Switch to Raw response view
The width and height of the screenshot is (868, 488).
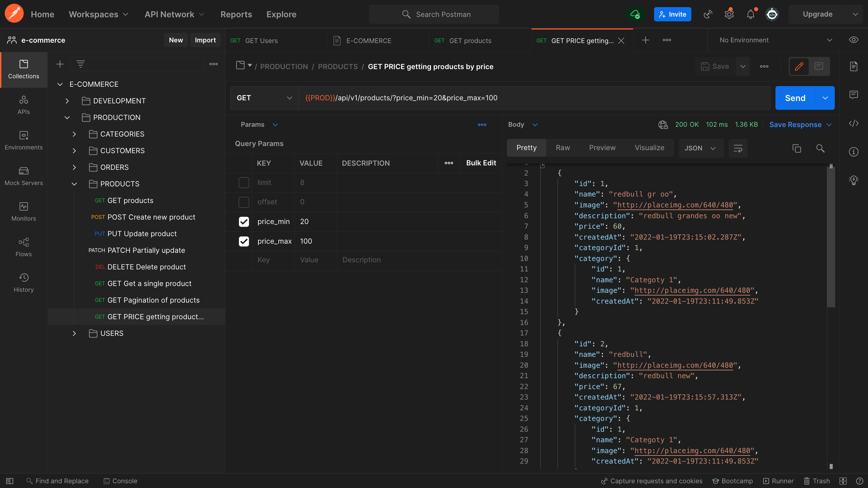563,148
